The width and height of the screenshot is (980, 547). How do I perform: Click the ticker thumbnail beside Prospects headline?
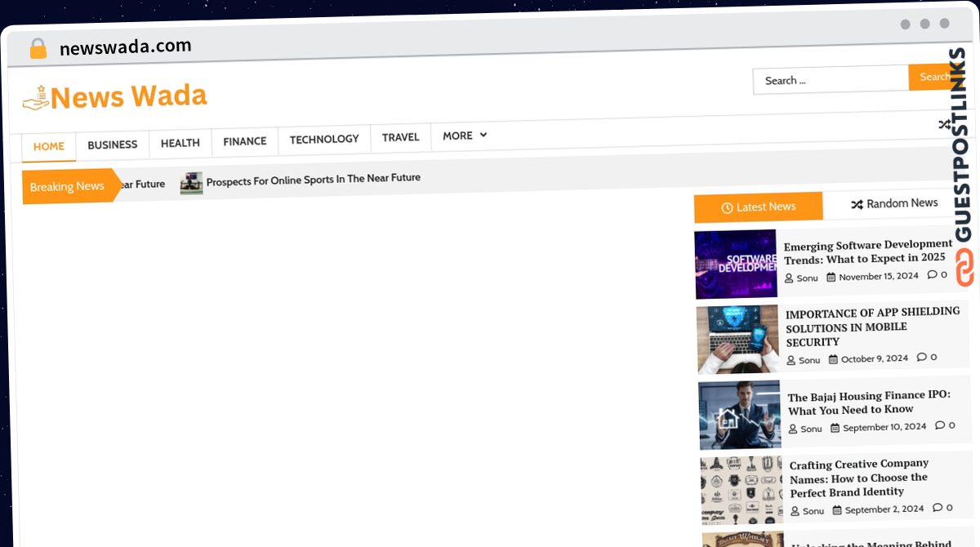[x=191, y=183]
